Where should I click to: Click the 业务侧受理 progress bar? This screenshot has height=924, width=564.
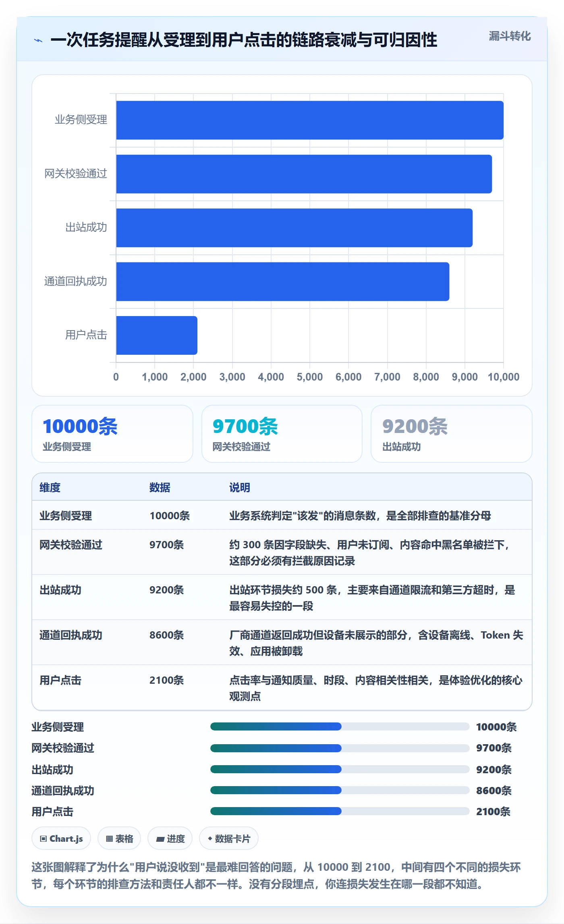click(x=340, y=726)
